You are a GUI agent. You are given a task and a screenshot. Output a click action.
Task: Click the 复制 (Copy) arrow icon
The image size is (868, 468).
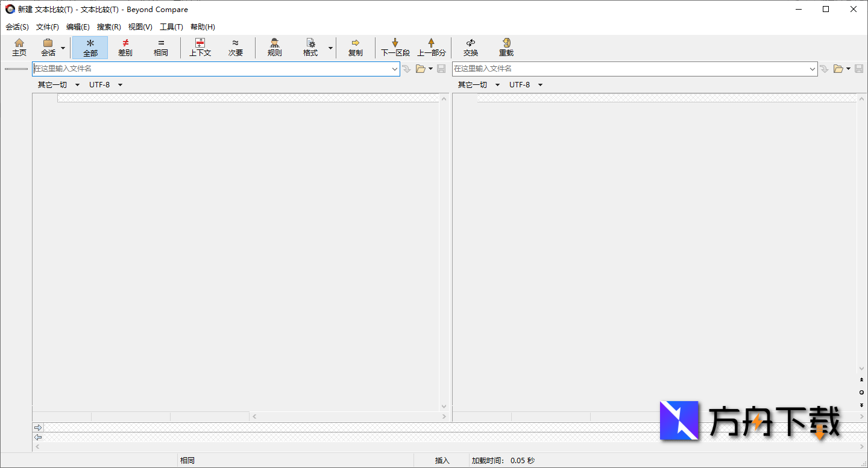(x=355, y=47)
